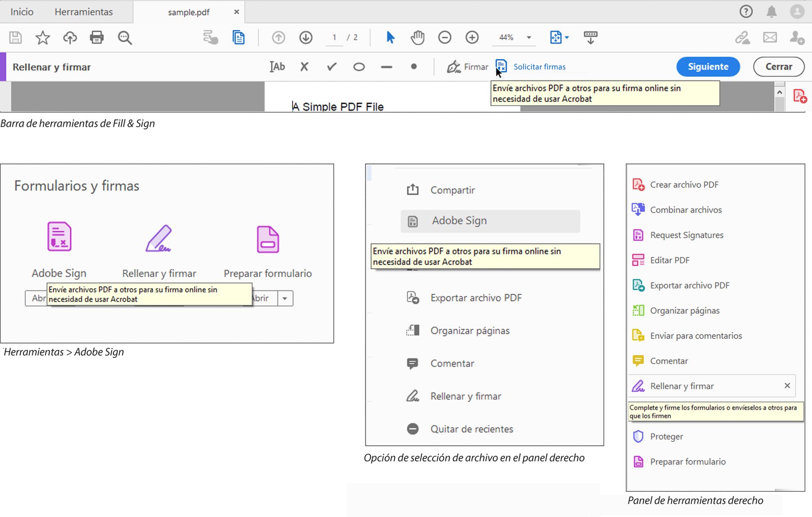
Task: Select the cross mark X tool
Action: pos(304,67)
